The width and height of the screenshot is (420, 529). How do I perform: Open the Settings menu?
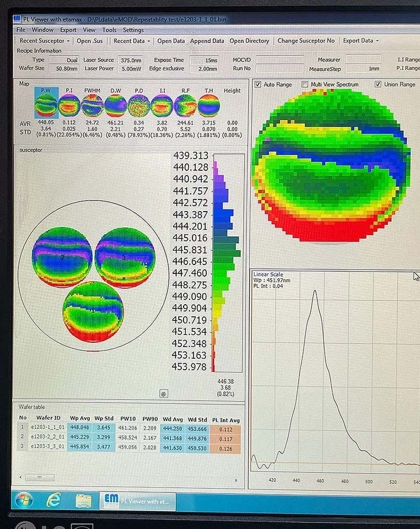[133, 30]
